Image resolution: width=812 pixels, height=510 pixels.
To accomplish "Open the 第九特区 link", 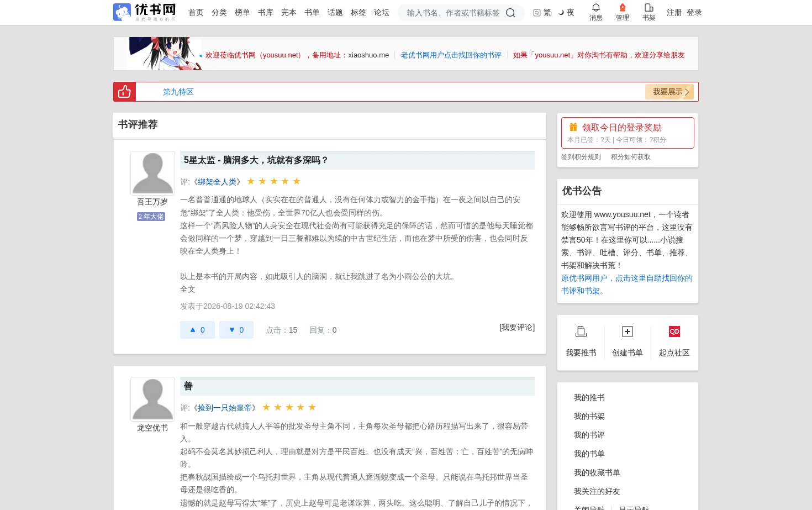I will pos(178,92).
